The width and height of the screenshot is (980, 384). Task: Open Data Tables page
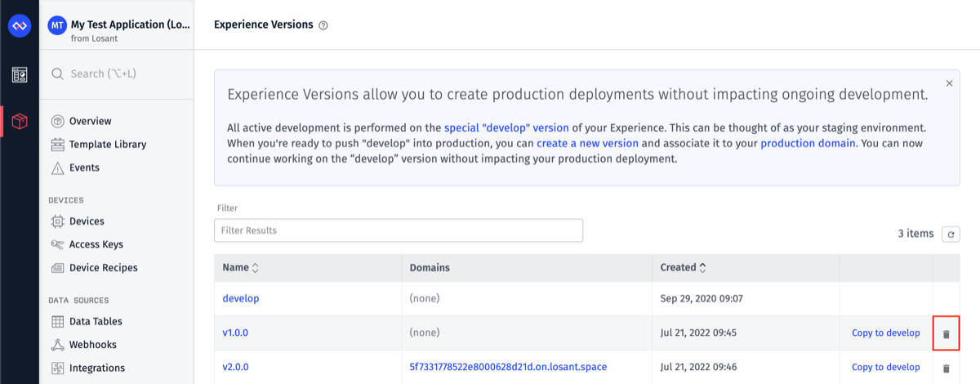96,322
